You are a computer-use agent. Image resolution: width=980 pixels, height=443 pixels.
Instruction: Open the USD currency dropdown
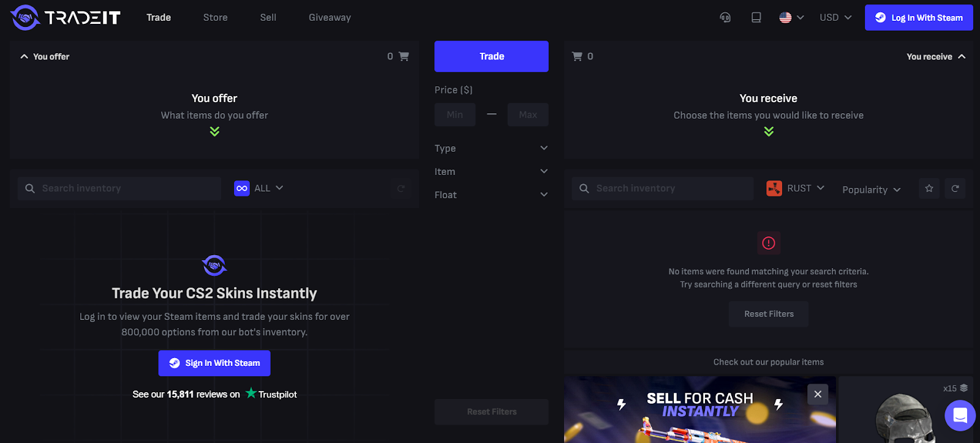[x=835, y=18]
